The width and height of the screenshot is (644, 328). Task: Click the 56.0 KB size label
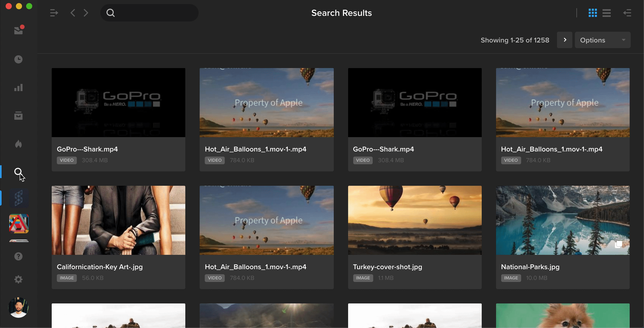93,278
